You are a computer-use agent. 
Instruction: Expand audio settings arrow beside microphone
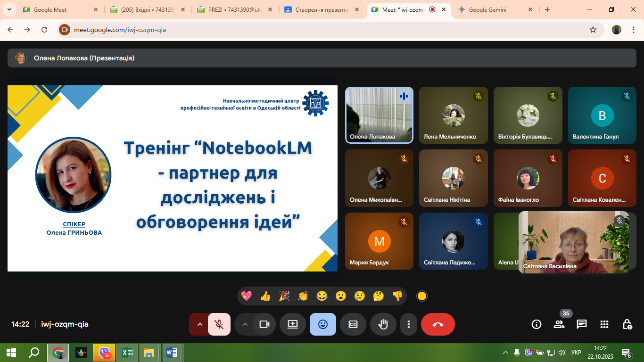click(199, 324)
